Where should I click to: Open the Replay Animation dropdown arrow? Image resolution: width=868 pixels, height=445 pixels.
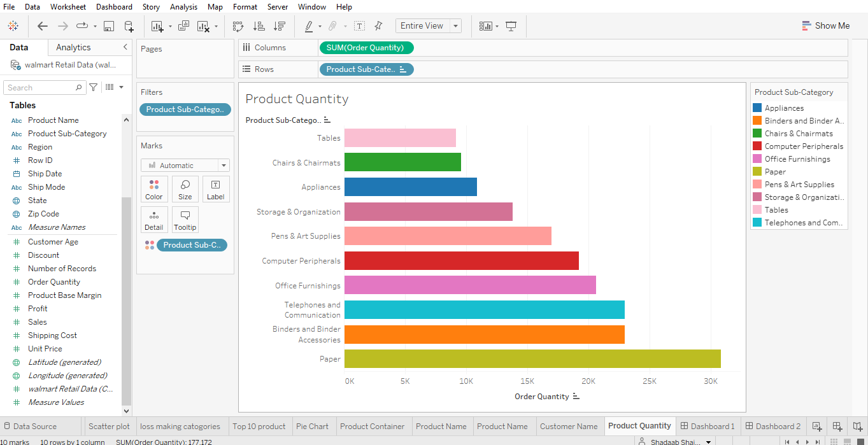[x=95, y=26]
